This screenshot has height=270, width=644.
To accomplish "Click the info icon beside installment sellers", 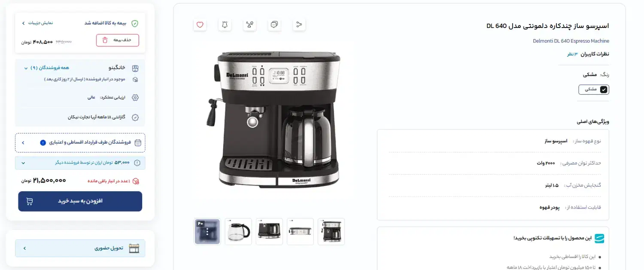I will coord(43,143).
